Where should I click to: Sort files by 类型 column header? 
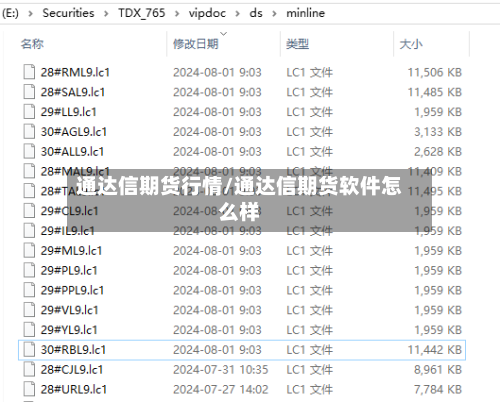click(297, 44)
